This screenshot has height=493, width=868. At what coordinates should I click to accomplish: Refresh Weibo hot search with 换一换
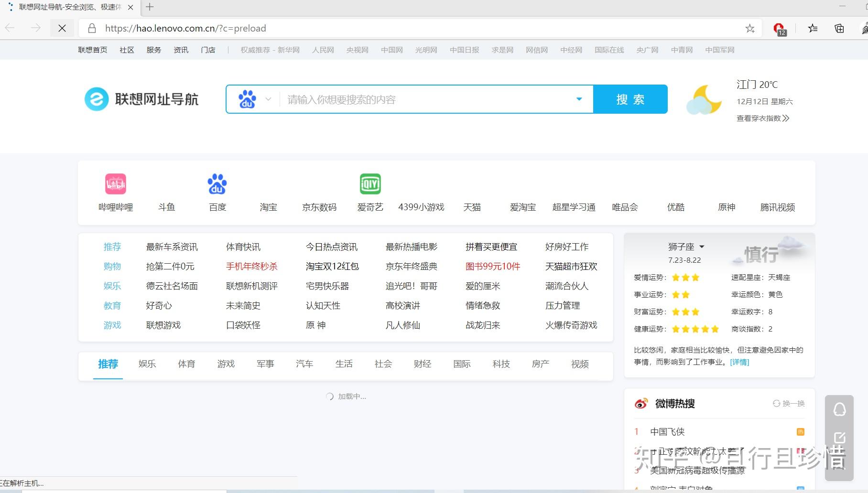point(789,404)
